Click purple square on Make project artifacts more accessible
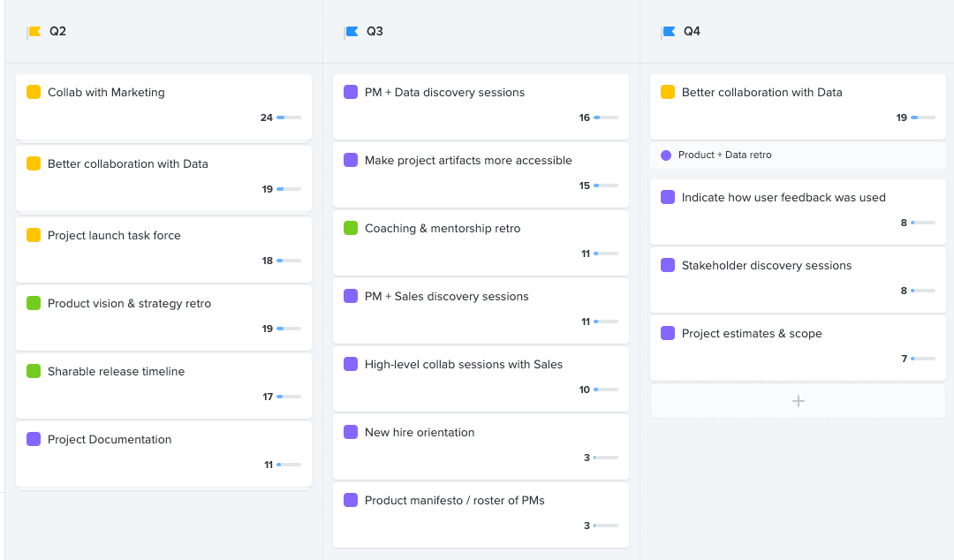The height and width of the screenshot is (560, 954). 351,160
